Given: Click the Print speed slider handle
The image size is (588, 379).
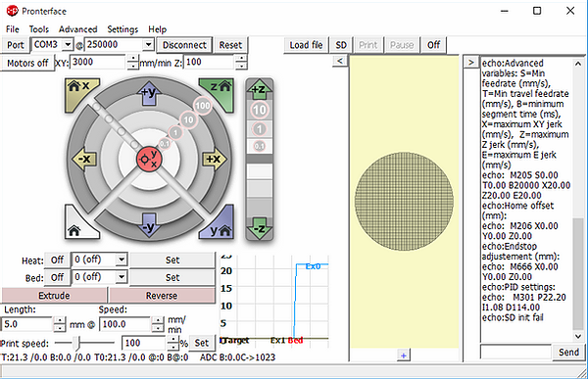Looking at the screenshot, I should coord(76,343).
